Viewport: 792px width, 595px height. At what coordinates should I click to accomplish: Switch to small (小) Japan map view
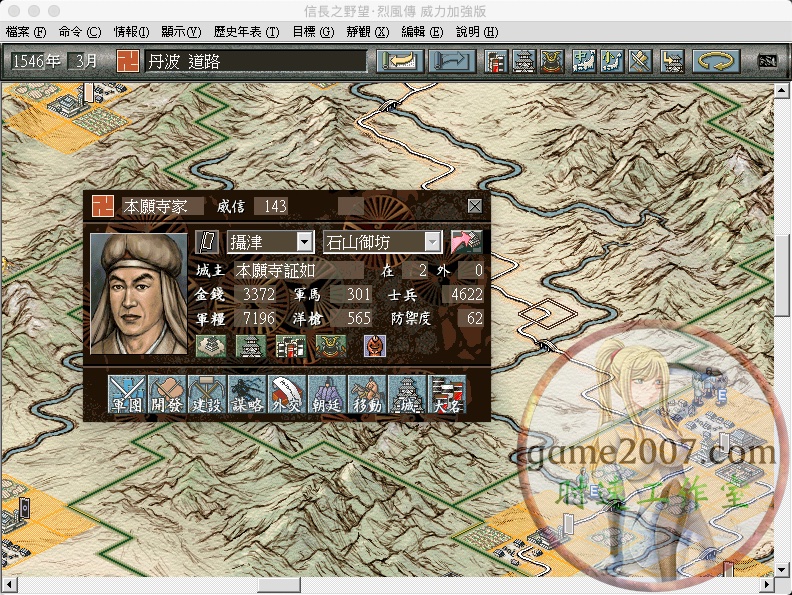612,62
